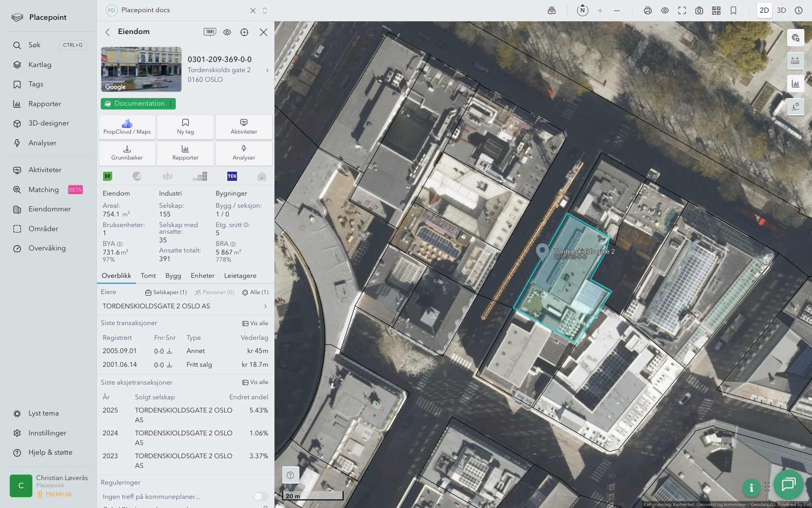Toggle eye visibility icon in Eiendom header

click(227, 32)
